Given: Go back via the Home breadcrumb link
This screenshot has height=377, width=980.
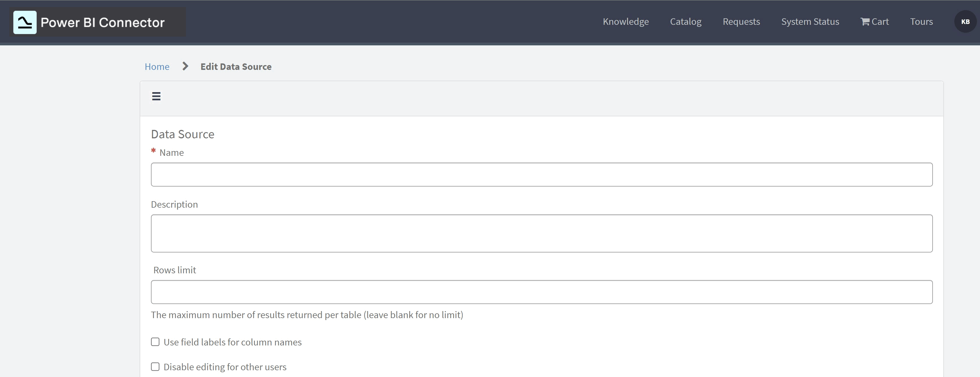Looking at the screenshot, I should tap(157, 66).
